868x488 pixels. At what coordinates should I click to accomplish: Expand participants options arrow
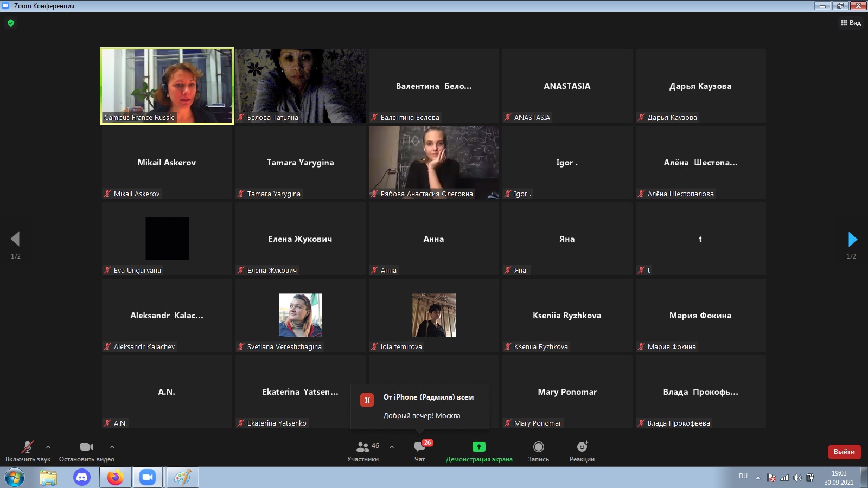(x=392, y=447)
